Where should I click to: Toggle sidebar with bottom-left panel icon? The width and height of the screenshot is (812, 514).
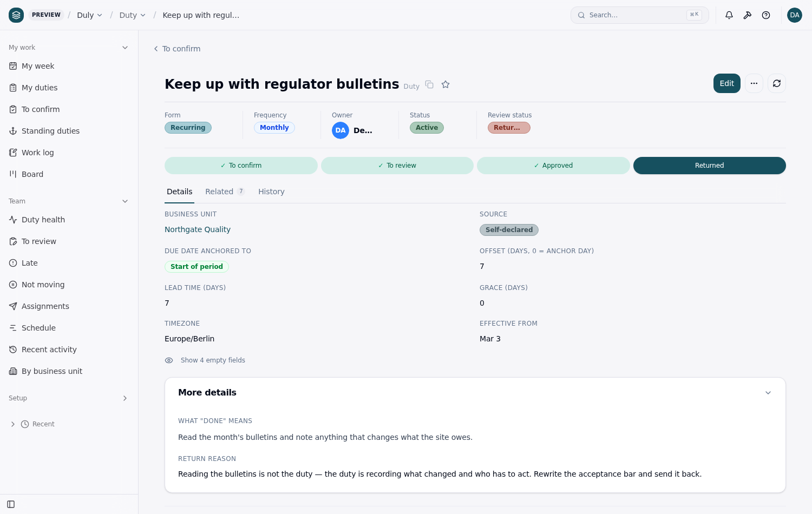11,504
